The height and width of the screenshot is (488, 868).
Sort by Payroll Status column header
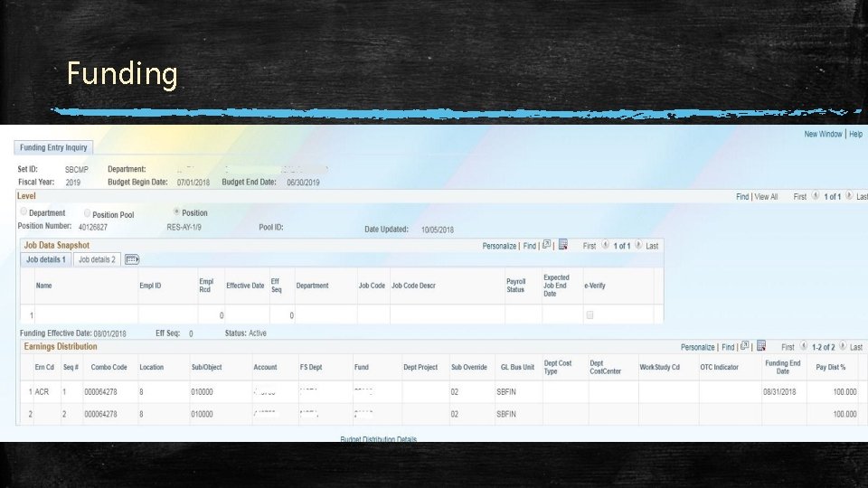(x=516, y=286)
